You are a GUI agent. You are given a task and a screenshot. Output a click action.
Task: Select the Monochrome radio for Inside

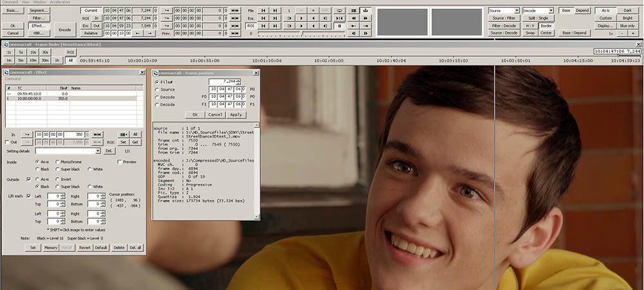[x=57, y=162]
